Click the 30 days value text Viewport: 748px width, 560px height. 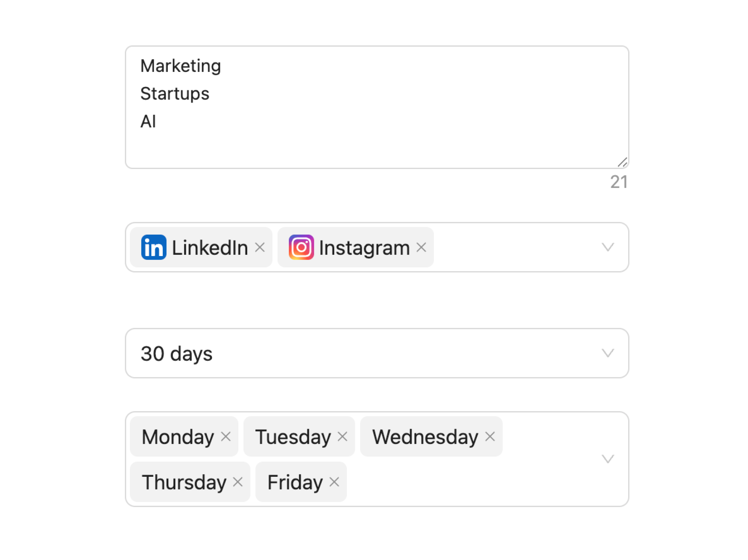point(177,353)
